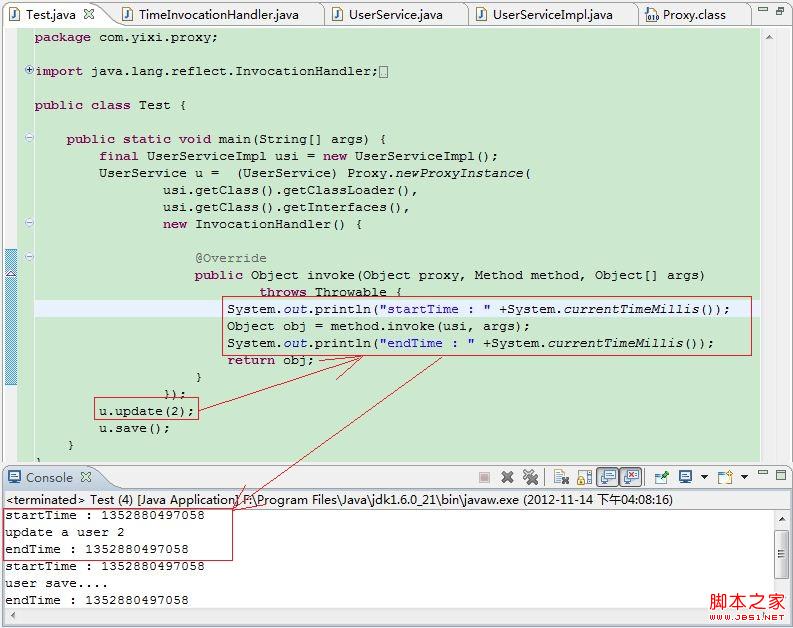Viewport: 793px width, 628px height.
Task: Toggle console scroll lock
Action: [584, 477]
